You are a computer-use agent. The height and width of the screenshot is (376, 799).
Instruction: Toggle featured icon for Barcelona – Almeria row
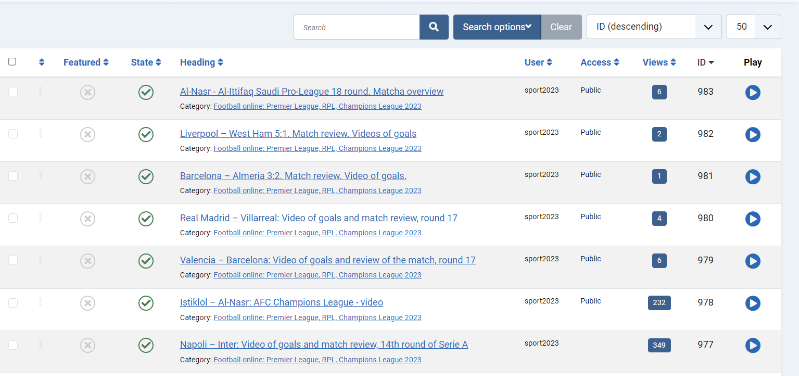[88, 177]
